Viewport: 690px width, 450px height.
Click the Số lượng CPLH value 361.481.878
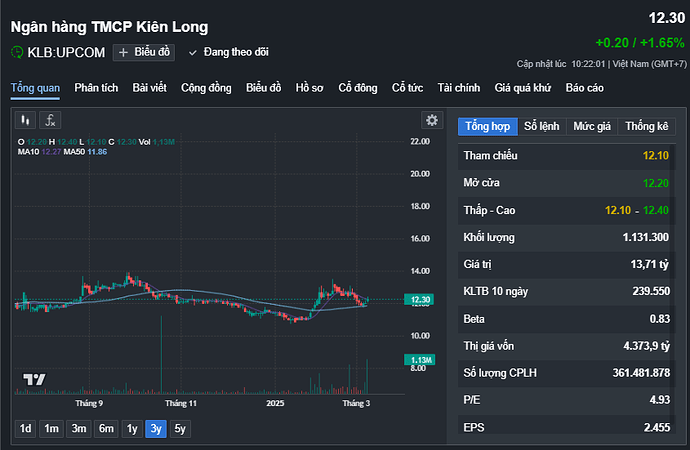[x=641, y=373]
